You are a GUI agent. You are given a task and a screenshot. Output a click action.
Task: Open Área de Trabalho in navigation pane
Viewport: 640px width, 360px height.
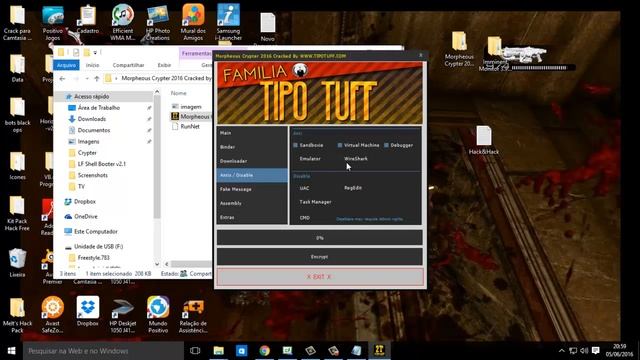tap(99, 108)
